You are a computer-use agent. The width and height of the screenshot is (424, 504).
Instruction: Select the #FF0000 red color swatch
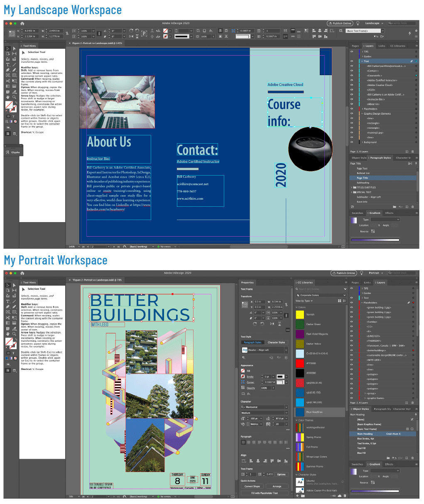pyautogui.click(x=300, y=363)
